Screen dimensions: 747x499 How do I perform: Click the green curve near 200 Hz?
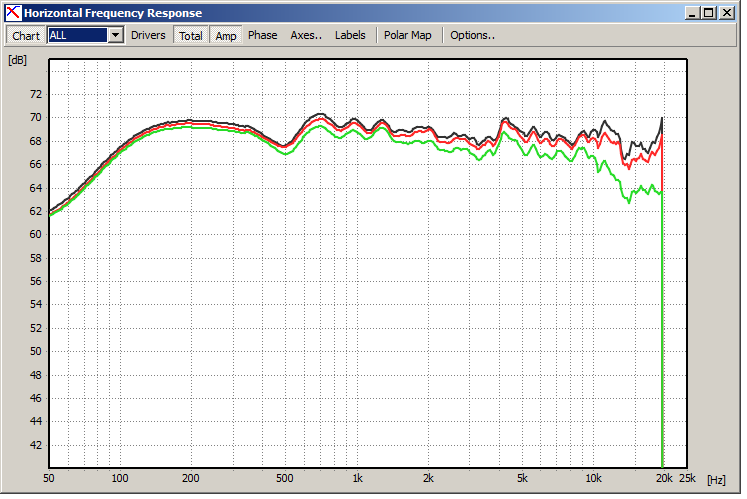point(191,127)
